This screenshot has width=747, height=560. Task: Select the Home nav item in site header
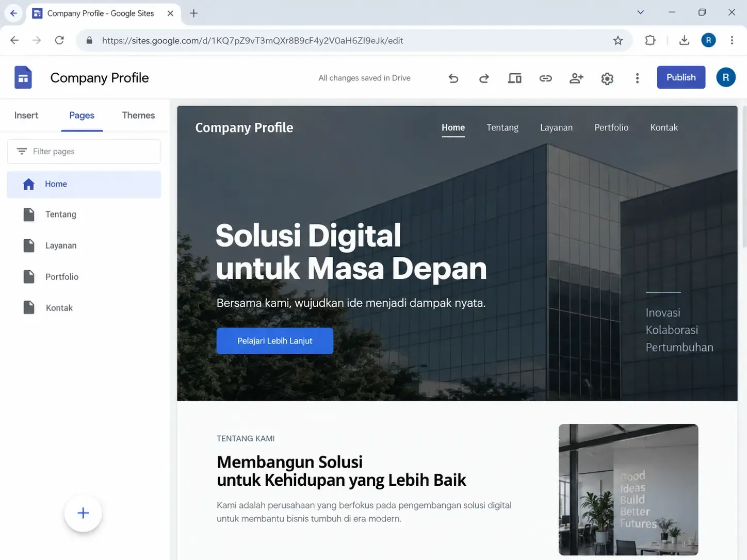point(453,128)
